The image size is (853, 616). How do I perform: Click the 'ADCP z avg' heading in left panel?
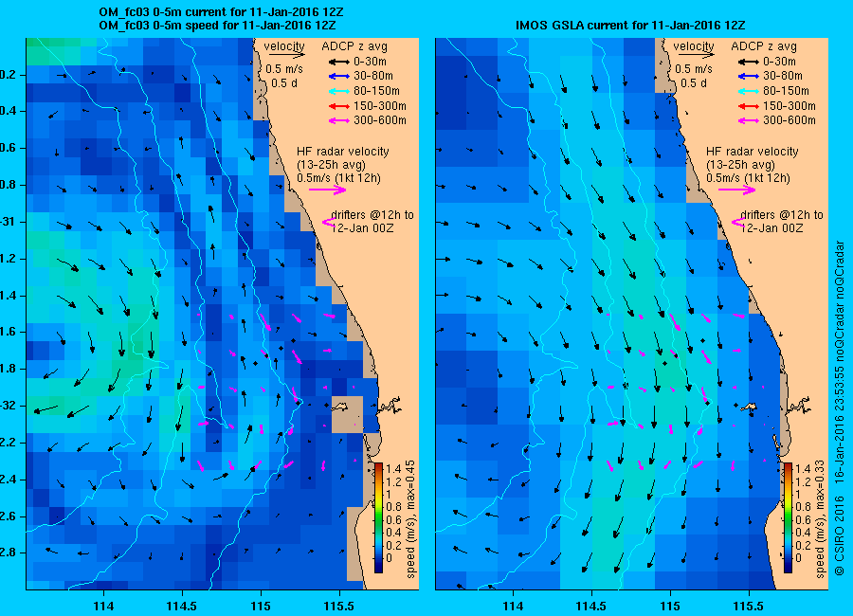(x=354, y=46)
